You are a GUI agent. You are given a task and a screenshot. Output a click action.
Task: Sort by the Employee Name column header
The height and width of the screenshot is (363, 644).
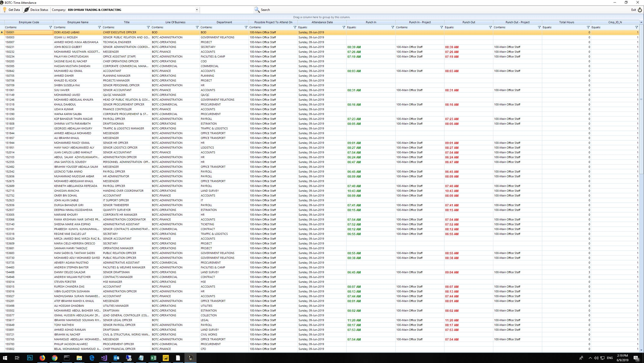pyautogui.click(x=78, y=22)
